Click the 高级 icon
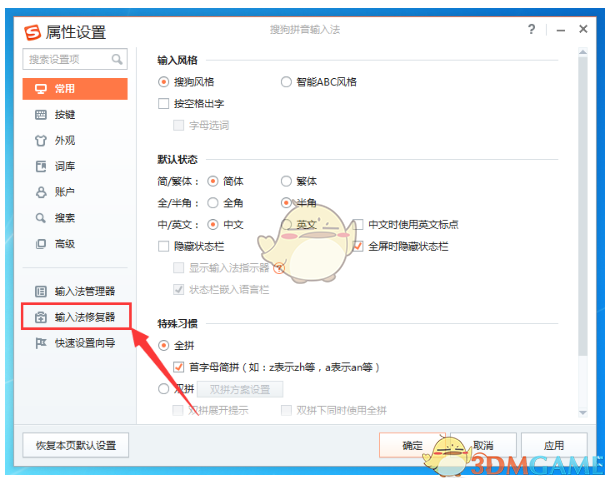Screen dimensions: 615x484 click(x=41, y=244)
